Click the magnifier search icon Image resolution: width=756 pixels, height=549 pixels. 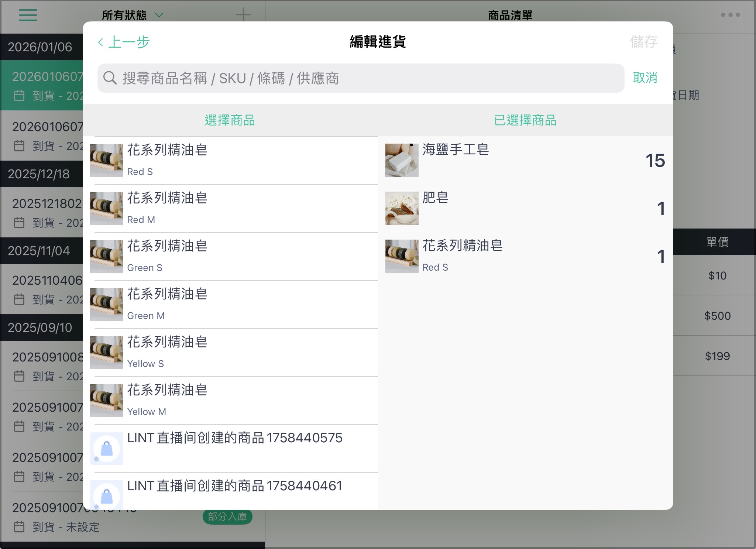pyautogui.click(x=110, y=78)
